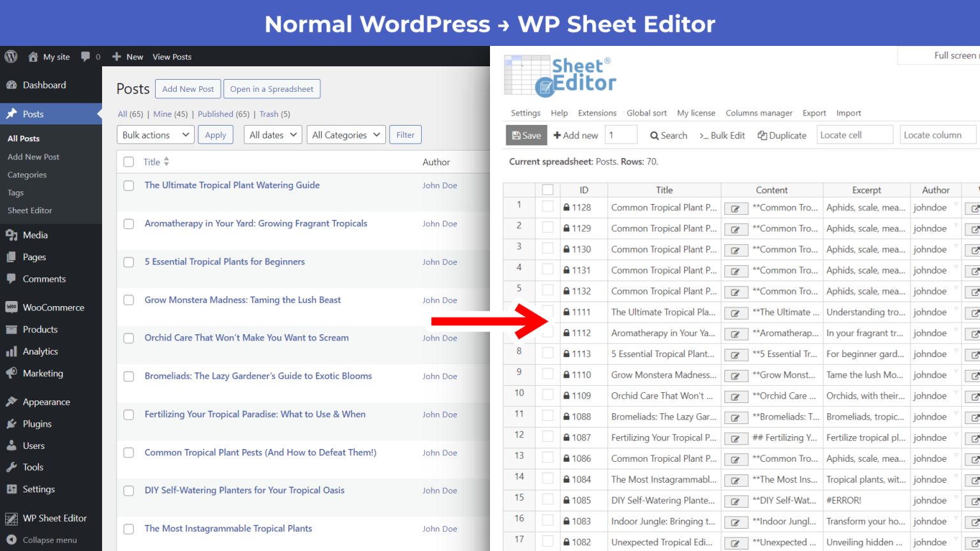Expand the All Categories dropdown
Screen dimensions: 980x551
tap(346, 135)
